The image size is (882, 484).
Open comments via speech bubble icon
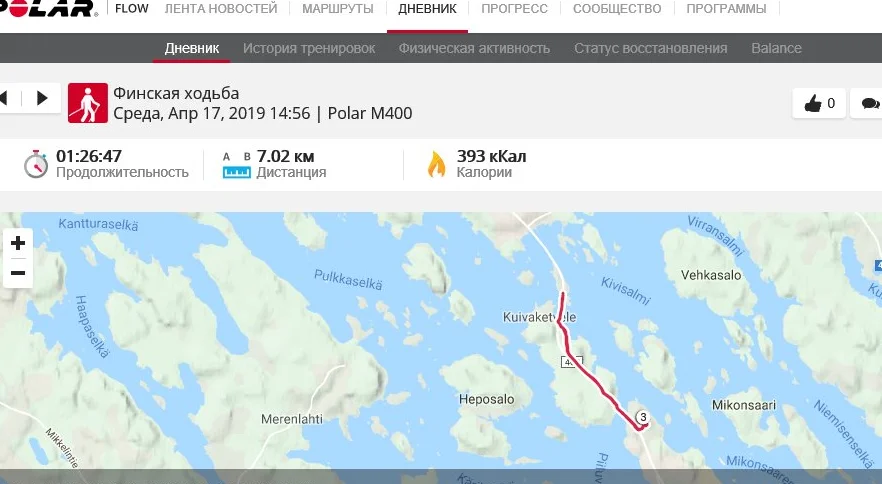870,104
